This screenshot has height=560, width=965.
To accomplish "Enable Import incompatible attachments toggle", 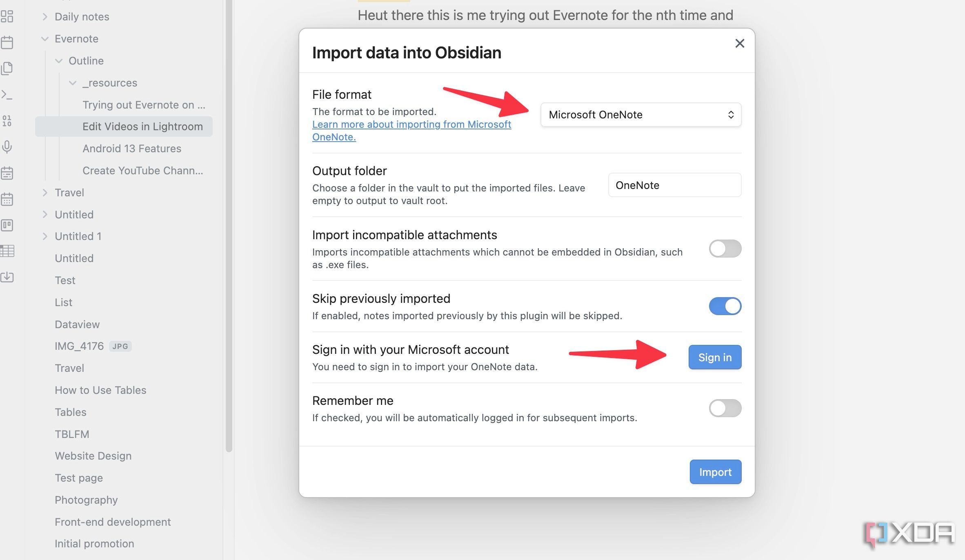I will (725, 249).
